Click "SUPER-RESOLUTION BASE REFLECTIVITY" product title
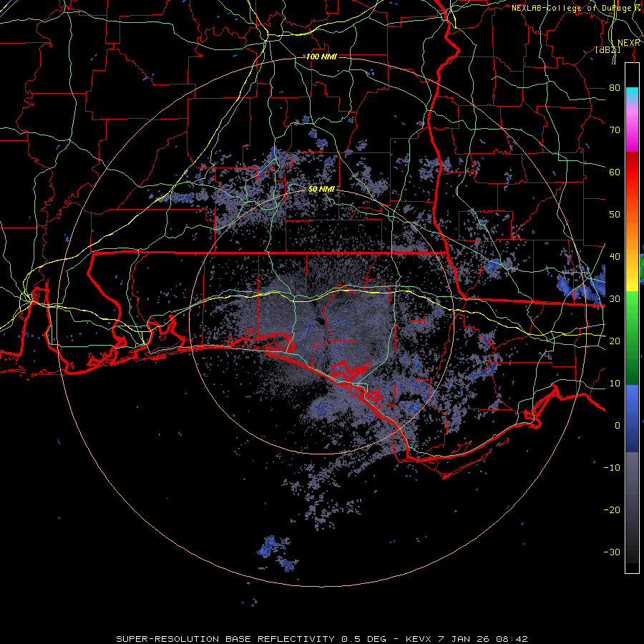 pyautogui.click(x=225, y=639)
